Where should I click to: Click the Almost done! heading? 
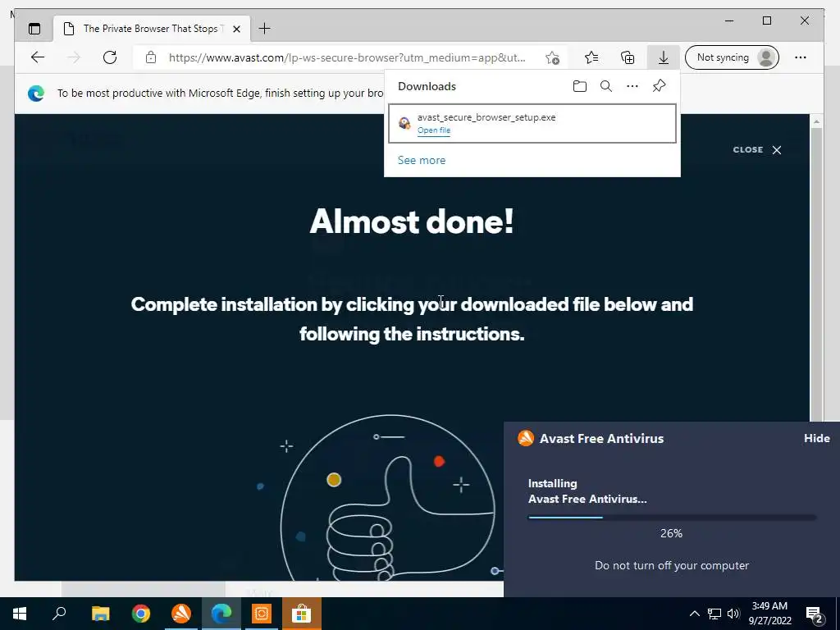[412, 221]
